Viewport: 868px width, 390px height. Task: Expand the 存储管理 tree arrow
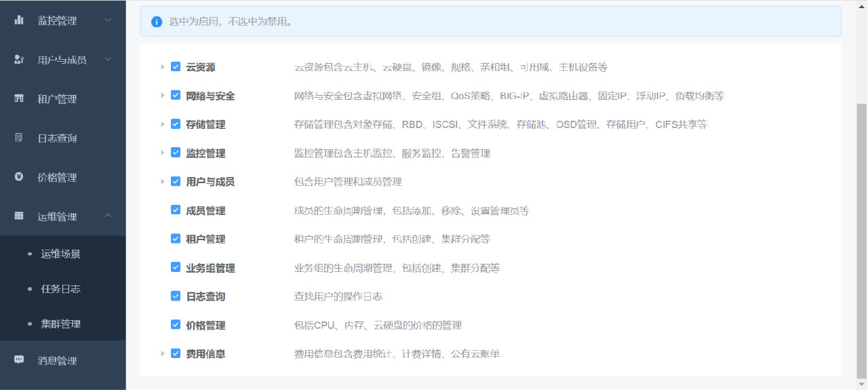pos(163,124)
